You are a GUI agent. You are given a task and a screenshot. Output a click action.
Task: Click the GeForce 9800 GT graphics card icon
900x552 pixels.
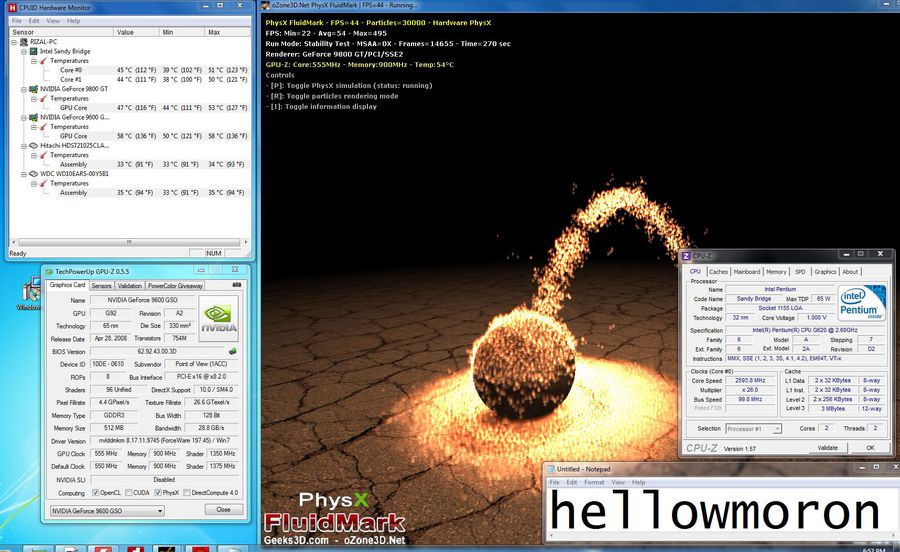coord(34,89)
